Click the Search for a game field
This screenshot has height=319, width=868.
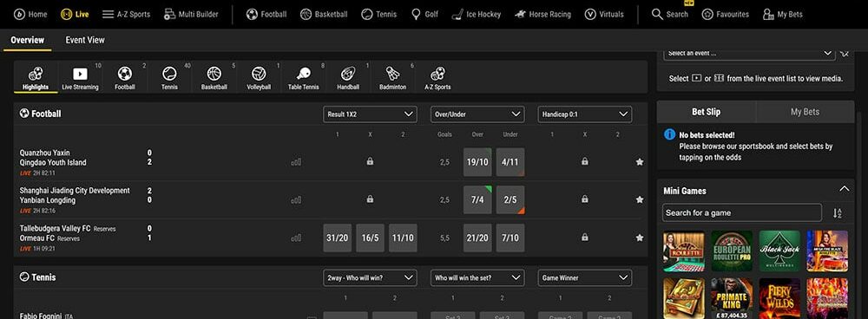click(742, 213)
